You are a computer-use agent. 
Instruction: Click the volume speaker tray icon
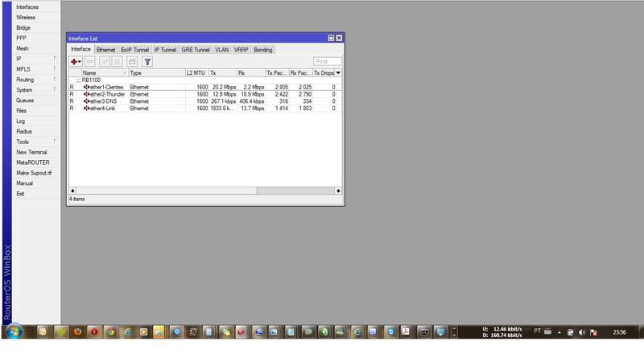(x=581, y=332)
